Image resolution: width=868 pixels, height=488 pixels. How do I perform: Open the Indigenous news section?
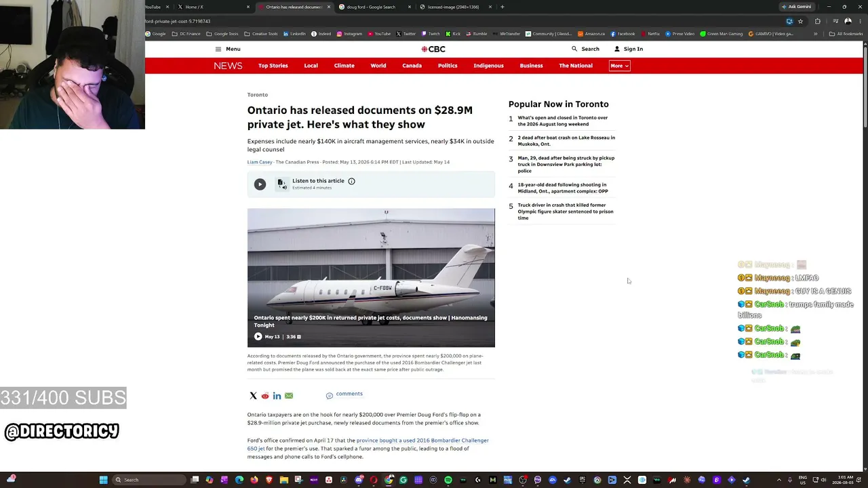point(488,66)
